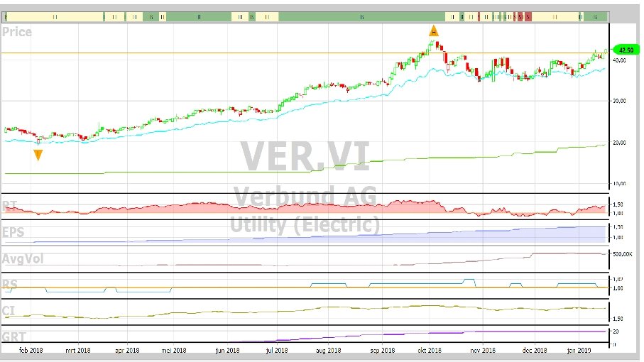Click the 30,00 price axis value
The image size is (644, 362).
click(619, 101)
